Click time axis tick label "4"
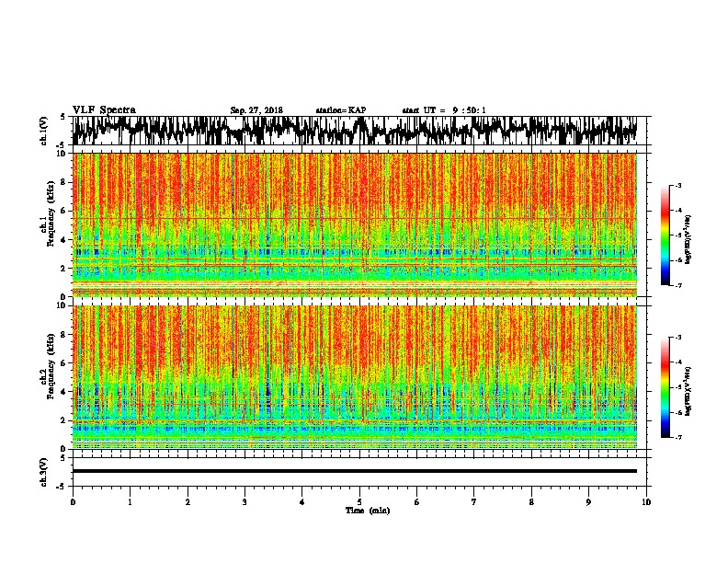 (x=302, y=502)
